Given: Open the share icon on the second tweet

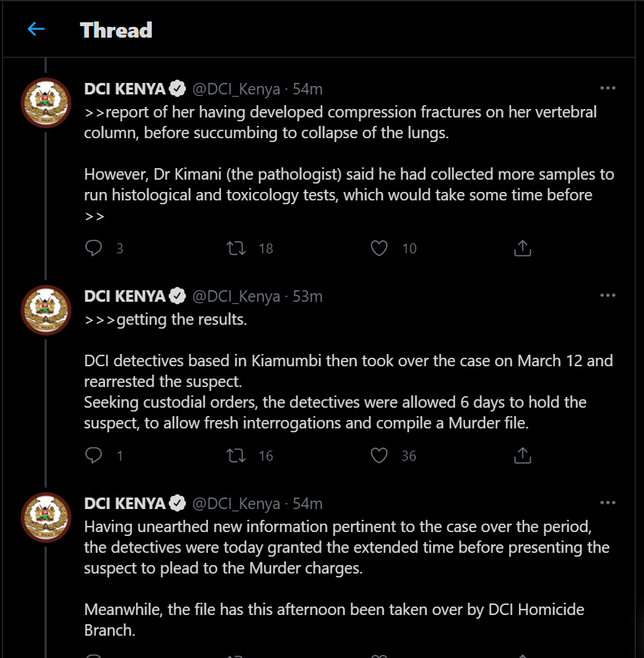Looking at the screenshot, I should [x=523, y=455].
